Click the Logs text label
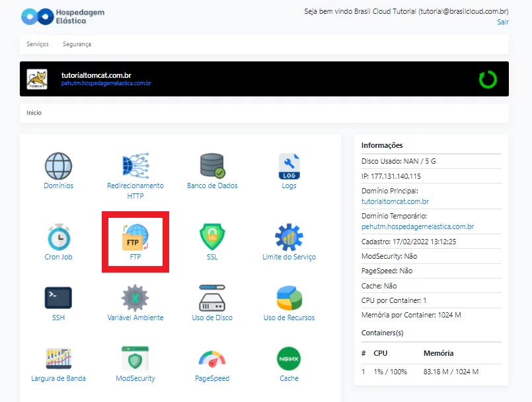This screenshot has width=532, height=402. coord(289,185)
